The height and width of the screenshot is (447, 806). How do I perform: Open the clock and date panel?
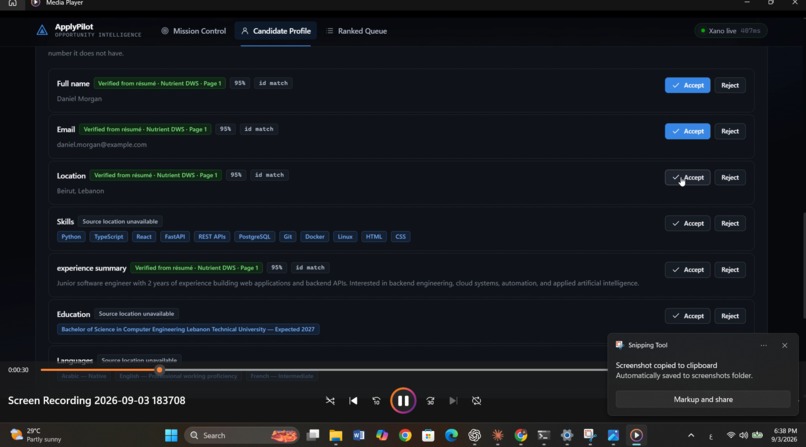tap(784, 435)
